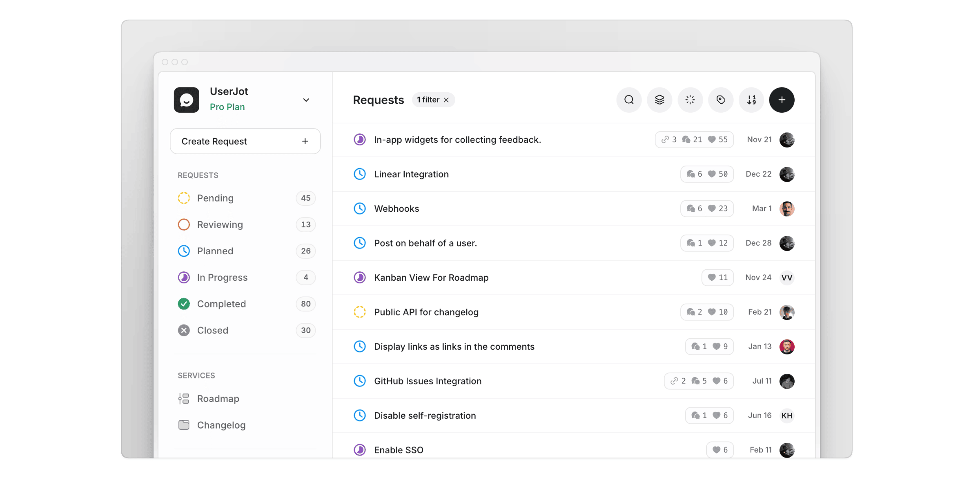Open the tag filter icon button

pos(721,100)
